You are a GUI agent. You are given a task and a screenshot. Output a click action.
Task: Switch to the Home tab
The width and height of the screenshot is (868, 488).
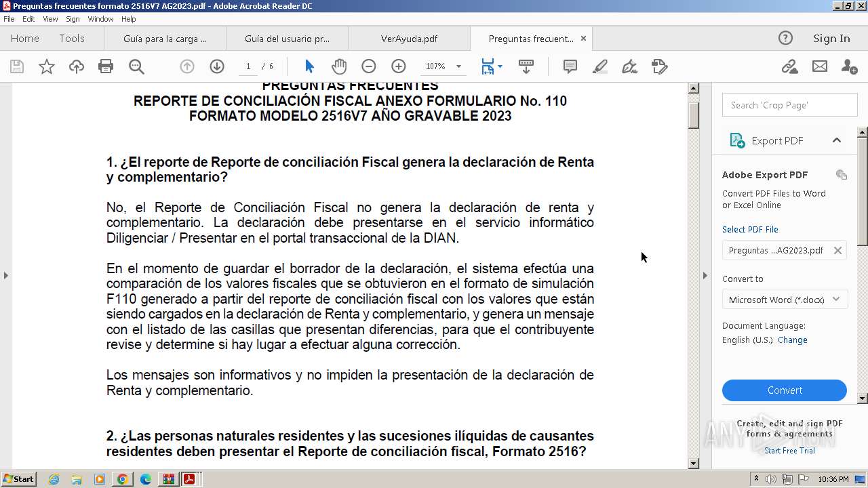pyautogui.click(x=25, y=39)
